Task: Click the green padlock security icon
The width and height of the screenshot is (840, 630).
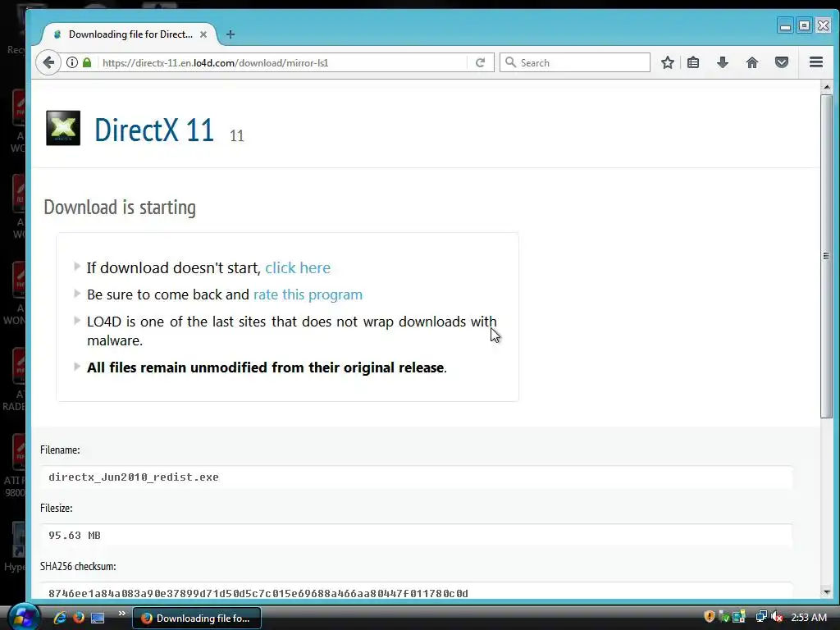Action: click(87, 62)
